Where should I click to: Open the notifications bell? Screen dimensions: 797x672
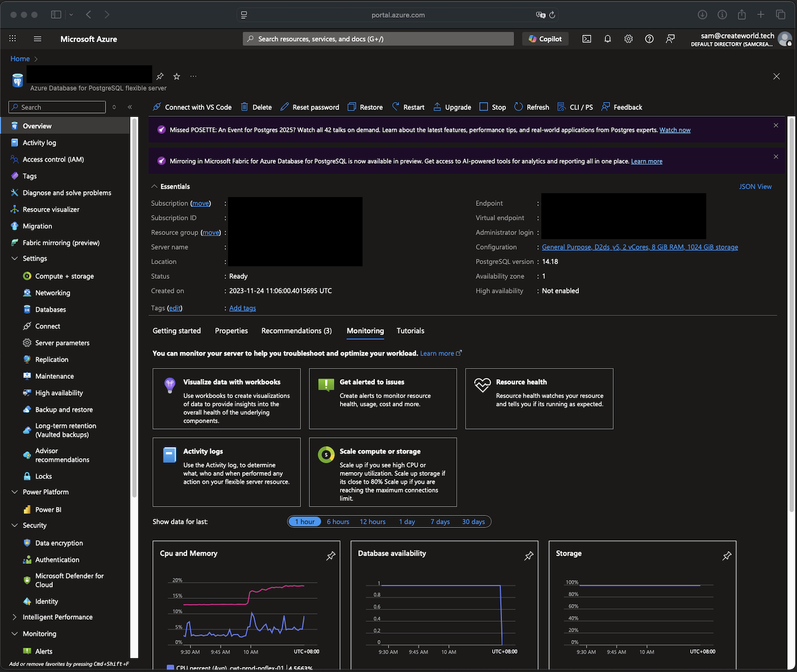[608, 39]
